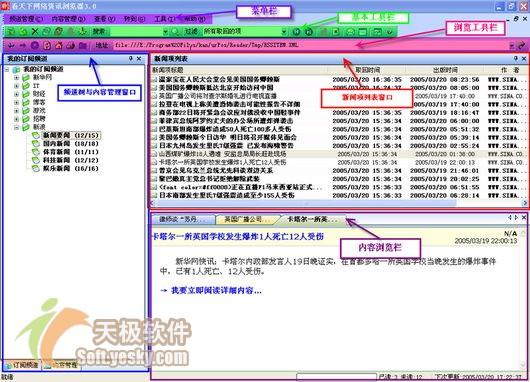
Task: Collapse the 新浪 channel folder
Action: (16, 127)
